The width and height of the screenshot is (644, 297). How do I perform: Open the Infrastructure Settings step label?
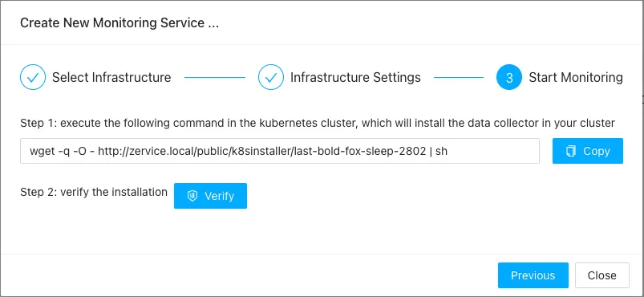(x=355, y=77)
